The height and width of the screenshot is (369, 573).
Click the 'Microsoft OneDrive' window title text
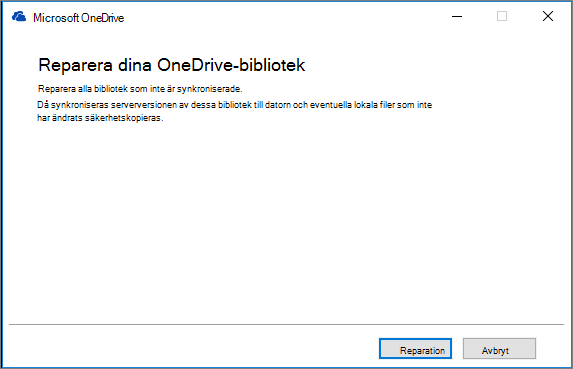79,18
